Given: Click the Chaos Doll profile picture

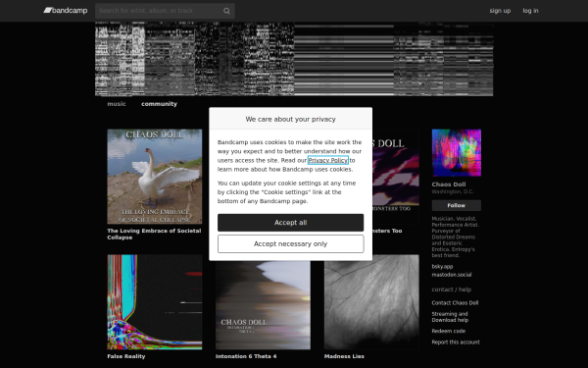Looking at the screenshot, I should pos(457,153).
